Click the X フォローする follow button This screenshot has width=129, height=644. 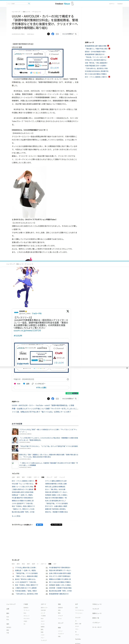56,525
